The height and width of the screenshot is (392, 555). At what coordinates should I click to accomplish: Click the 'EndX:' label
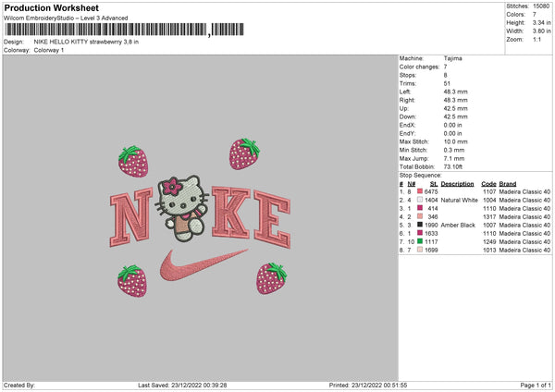407,125
